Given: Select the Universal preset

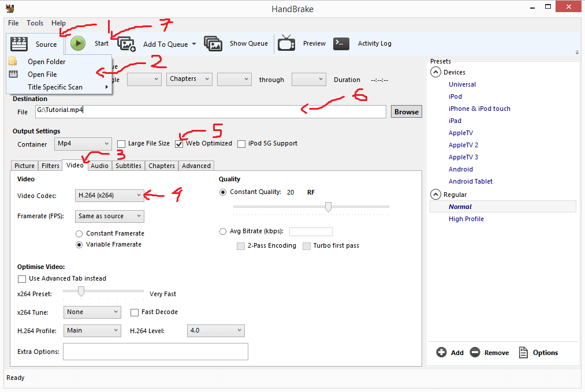Looking at the screenshot, I should (x=462, y=84).
